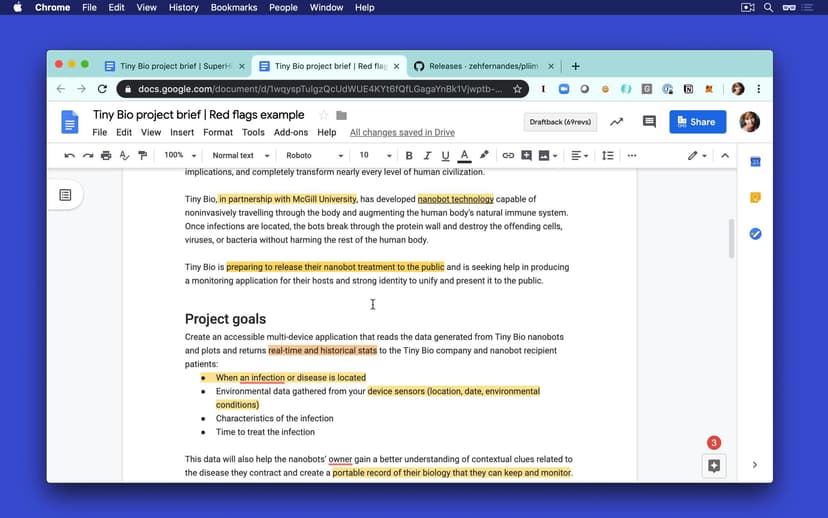Select the paint format tool
Viewport: 828px width, 518px height.
pos(143,156)
